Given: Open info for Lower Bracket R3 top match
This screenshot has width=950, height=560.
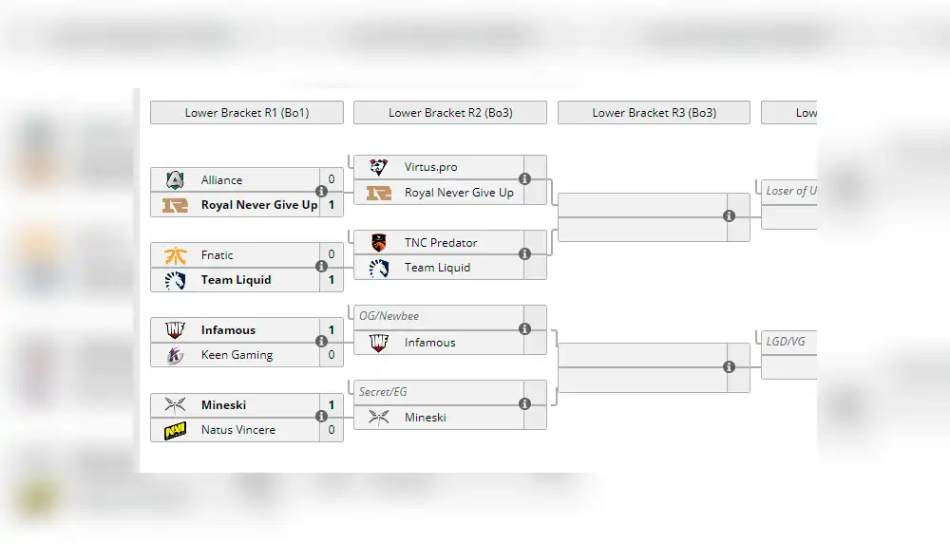Looking at the screenshot, I should [729, 216].
